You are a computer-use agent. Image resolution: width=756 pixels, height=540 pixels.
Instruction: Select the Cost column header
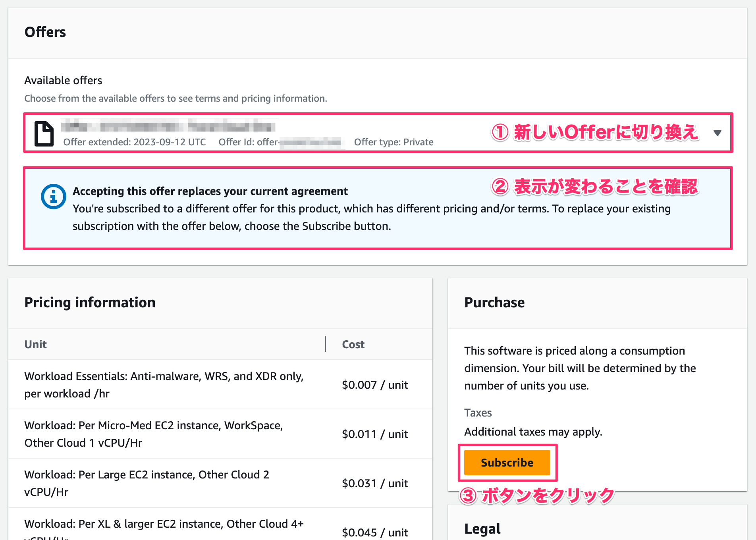pyautogui.click(x=353, y=344)
